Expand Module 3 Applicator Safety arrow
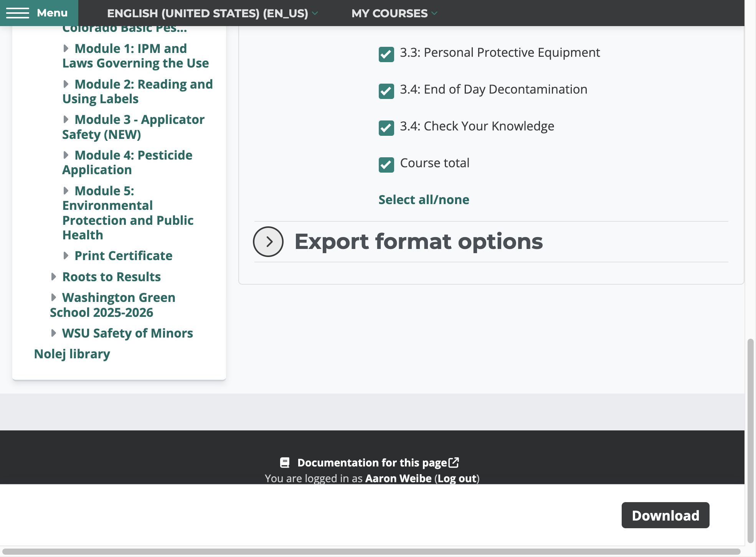The width and height of the screenshot is (756, 557). pyautogui.click(x=66, y=119)
